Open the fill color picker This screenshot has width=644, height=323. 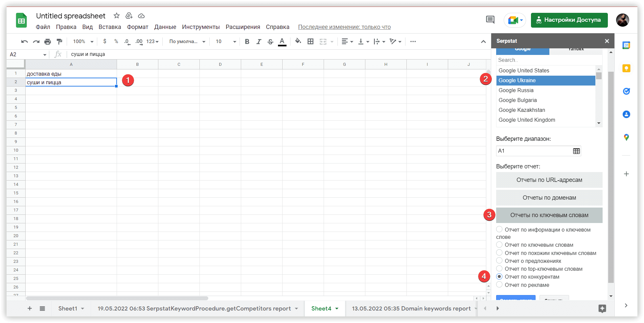298,41
